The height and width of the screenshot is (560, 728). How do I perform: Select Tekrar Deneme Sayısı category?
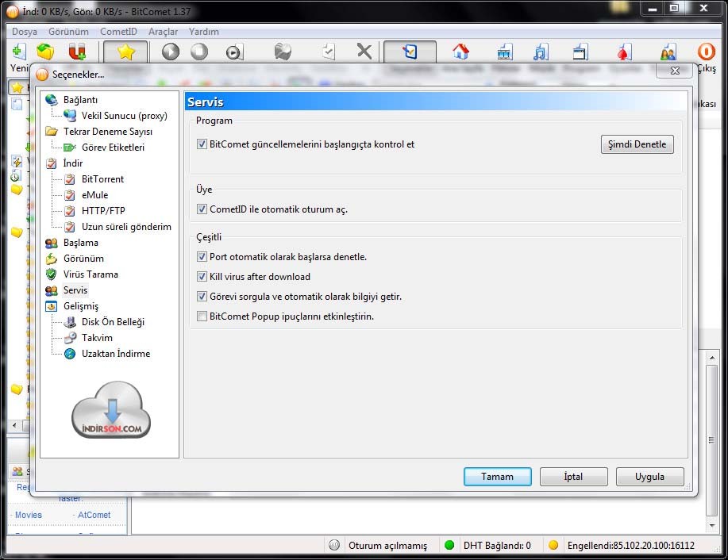[108, 132]
